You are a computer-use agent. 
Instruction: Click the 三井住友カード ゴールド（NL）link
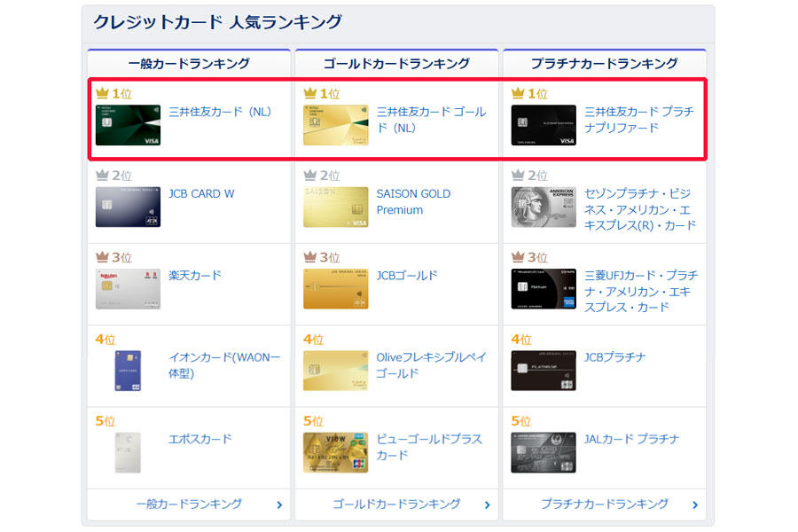point(431,120)
